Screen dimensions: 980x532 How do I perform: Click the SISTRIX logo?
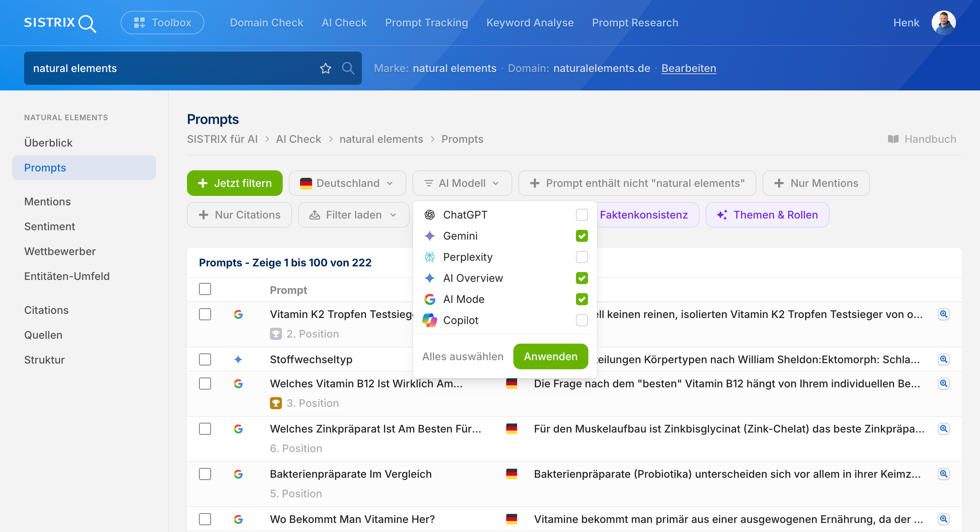coord(60,23)
